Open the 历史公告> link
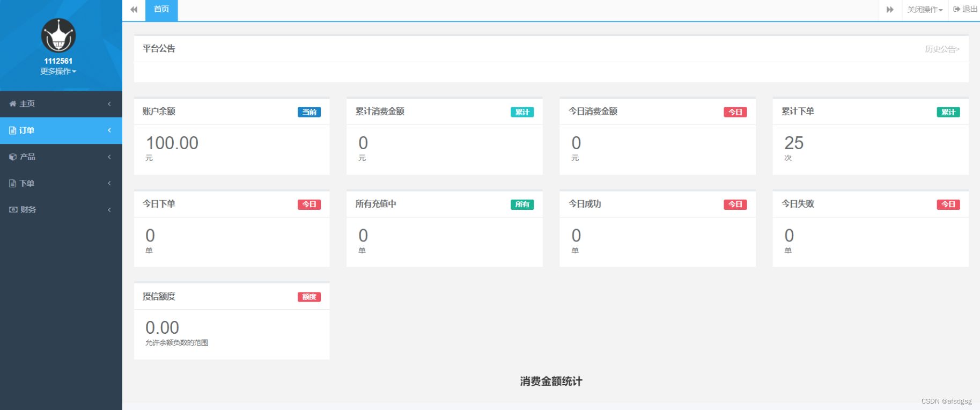Screen dimensions: 980x410 942,49
